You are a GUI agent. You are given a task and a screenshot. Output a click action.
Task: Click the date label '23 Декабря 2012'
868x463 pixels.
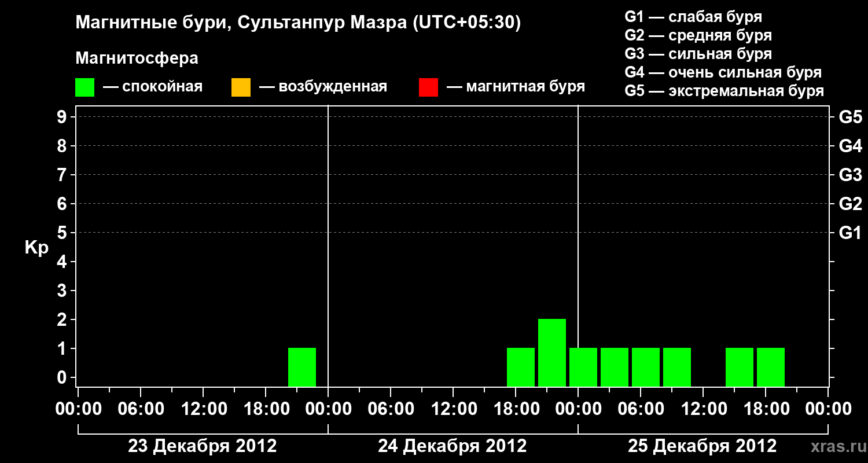(203, 446)
